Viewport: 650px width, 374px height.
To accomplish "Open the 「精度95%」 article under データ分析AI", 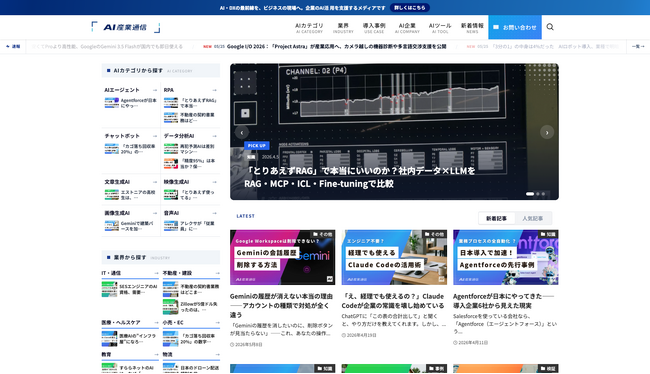I will click(189, 163).
